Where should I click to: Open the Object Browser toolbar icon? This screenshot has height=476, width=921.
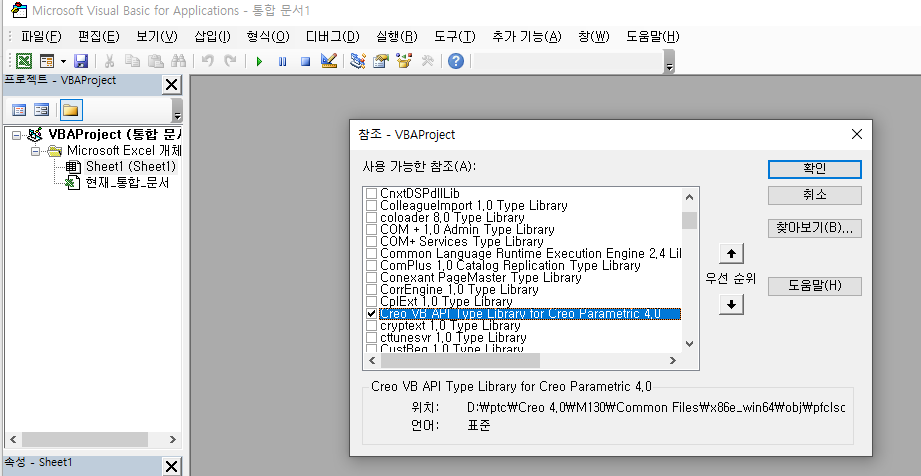click(x=404, y=61)
